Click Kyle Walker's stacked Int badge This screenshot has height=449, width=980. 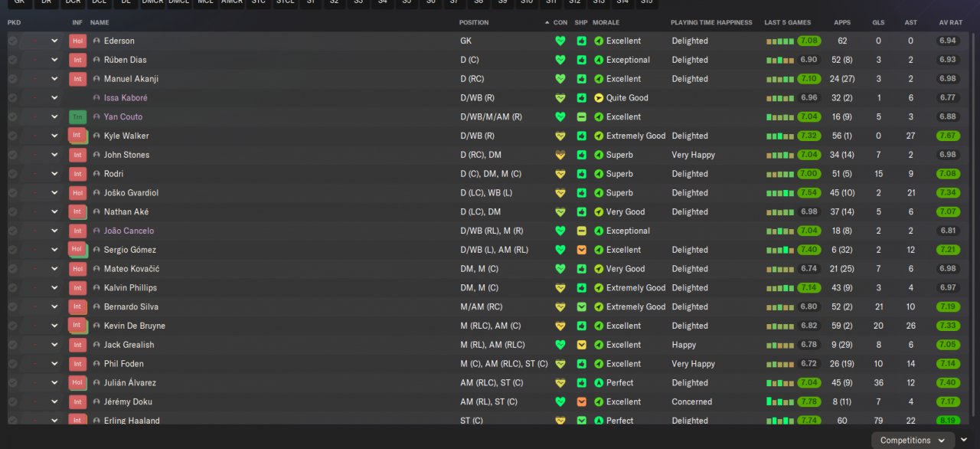77,136
